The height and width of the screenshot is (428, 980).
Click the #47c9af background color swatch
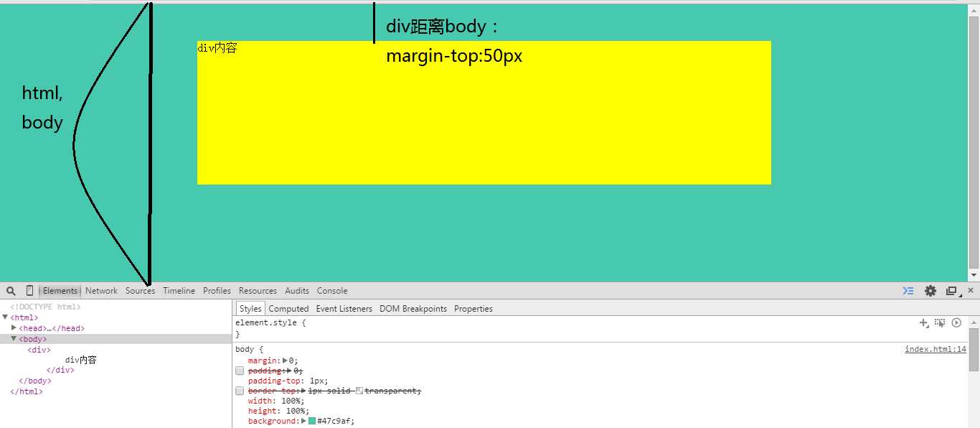[312, 421]
